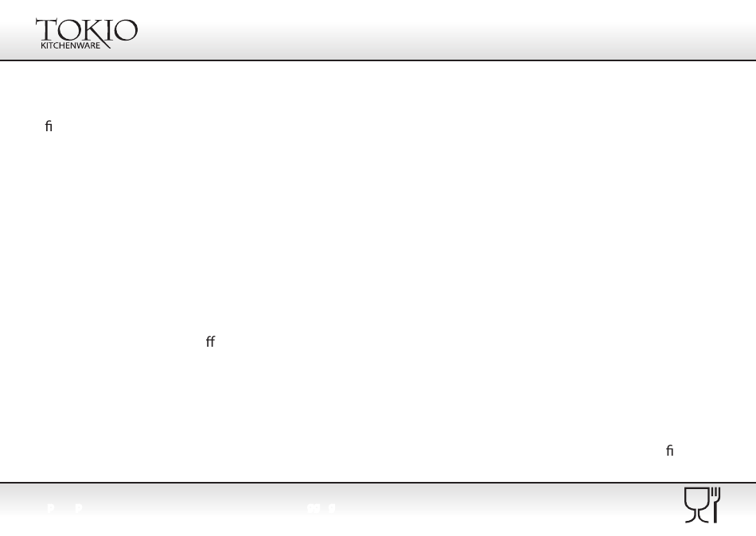Click the black line above the footer
The height and width of the screenshot is (536, 756).
tap(378, 482)
